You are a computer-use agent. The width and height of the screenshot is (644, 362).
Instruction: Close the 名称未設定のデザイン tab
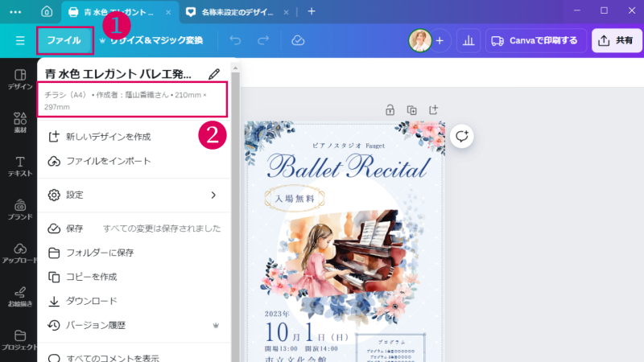[287, 12]
